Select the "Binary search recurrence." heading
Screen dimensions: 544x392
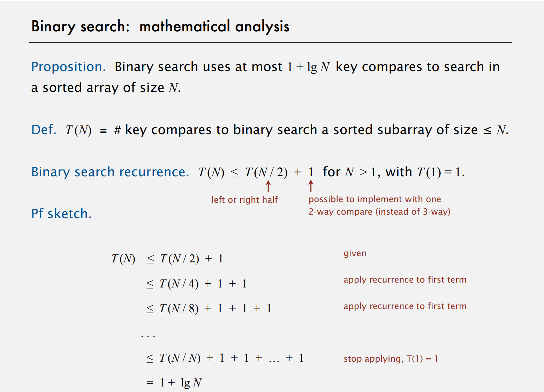[x=110, y=172]
